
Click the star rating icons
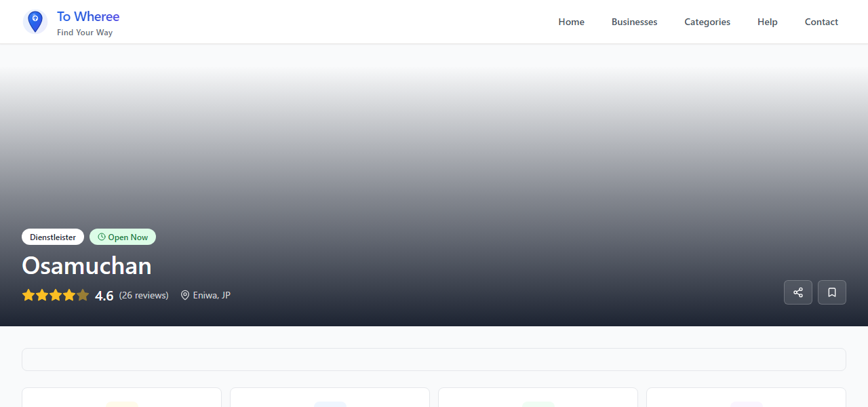tap(56, 295)
